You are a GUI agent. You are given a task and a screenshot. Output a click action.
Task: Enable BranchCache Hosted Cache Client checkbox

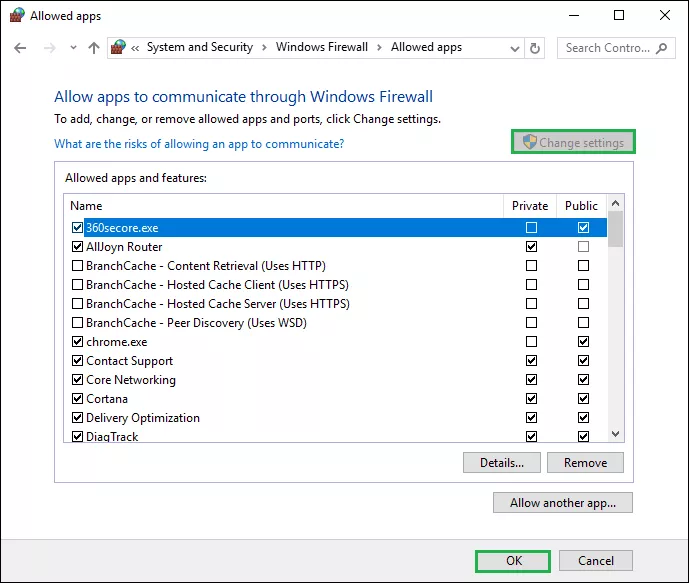(77, 285)
